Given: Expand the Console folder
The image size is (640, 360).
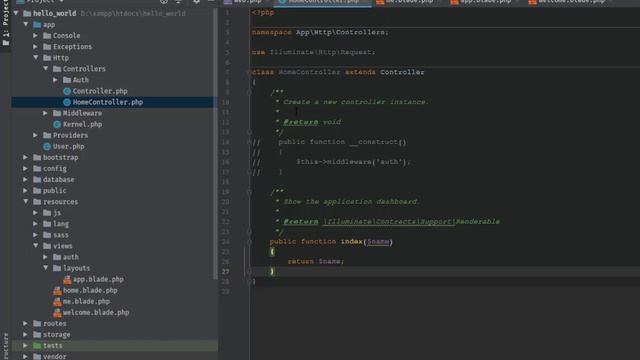Looking at the screenshot, I should (36, 36).
